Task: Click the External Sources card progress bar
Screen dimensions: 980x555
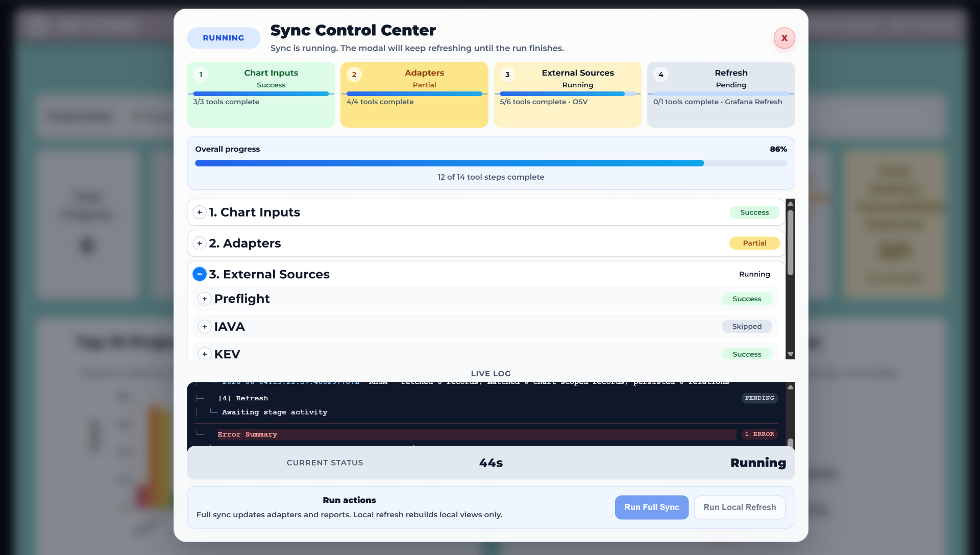Action: coord(567,94)
